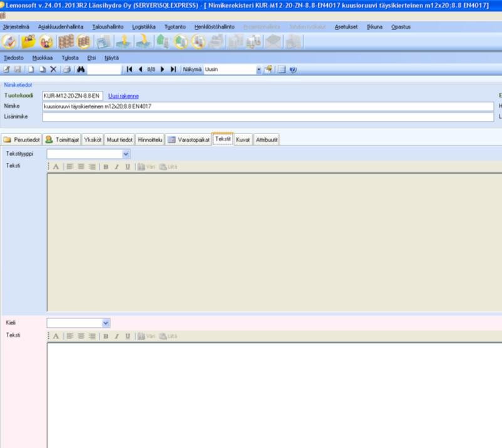The image size is (502, 448).
Task: Click the printer icon
Action: pyautogui.click(x=67, y=70)
